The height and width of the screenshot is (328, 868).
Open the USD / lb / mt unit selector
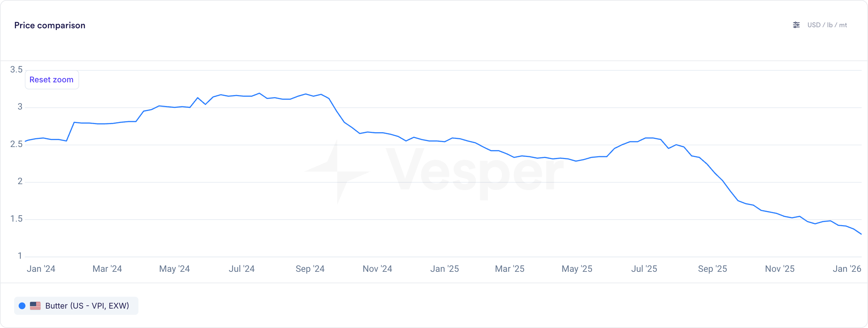tap(827, 25)
